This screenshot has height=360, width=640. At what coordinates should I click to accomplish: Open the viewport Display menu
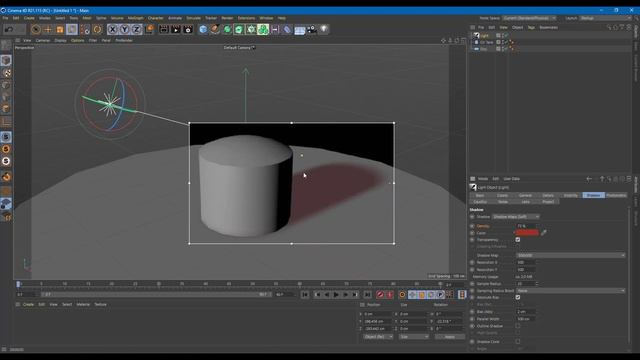[x=60, y=40]
